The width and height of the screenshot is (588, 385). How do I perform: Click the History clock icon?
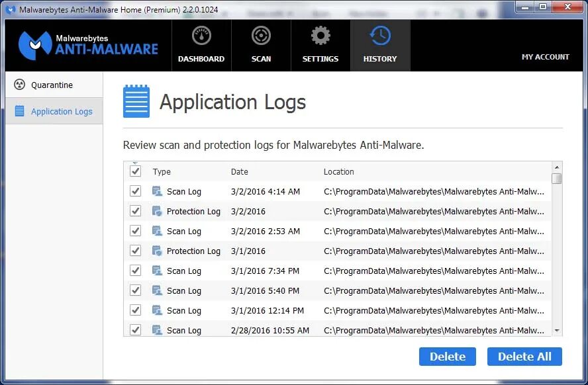pyautogui.click(x=380, y=36)
